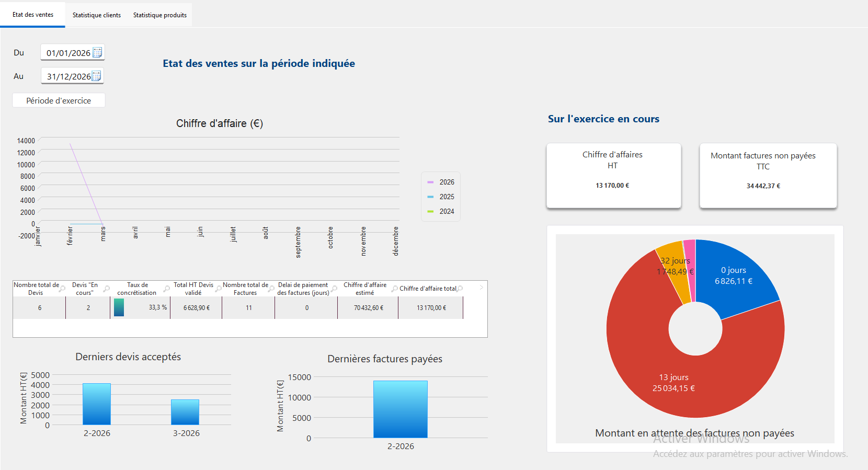
Task: Open the 'Statistique clients' tab
Action: click(x=97, y=15)
